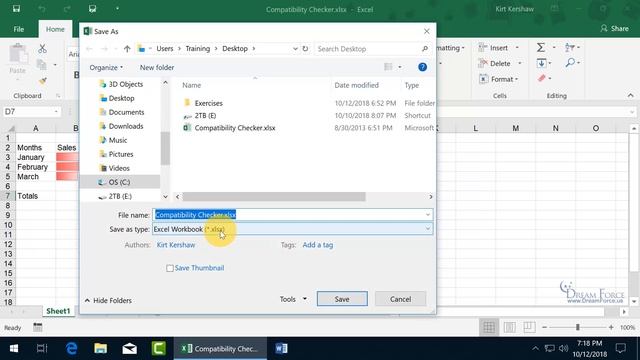
Task: Click the Page Break Preview icon
Action: 529,327
